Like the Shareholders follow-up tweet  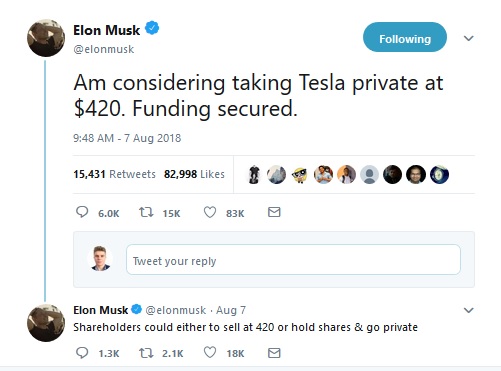210,353
